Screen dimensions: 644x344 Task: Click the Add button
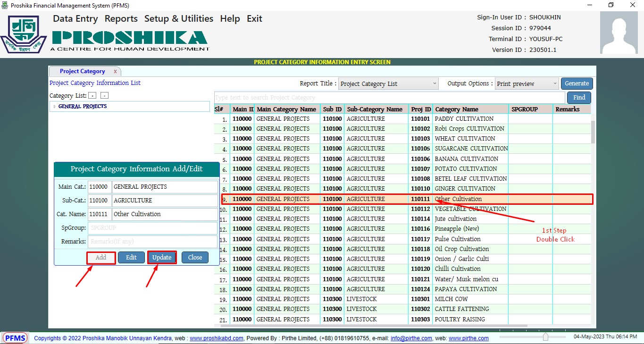[x=101, y=258]
